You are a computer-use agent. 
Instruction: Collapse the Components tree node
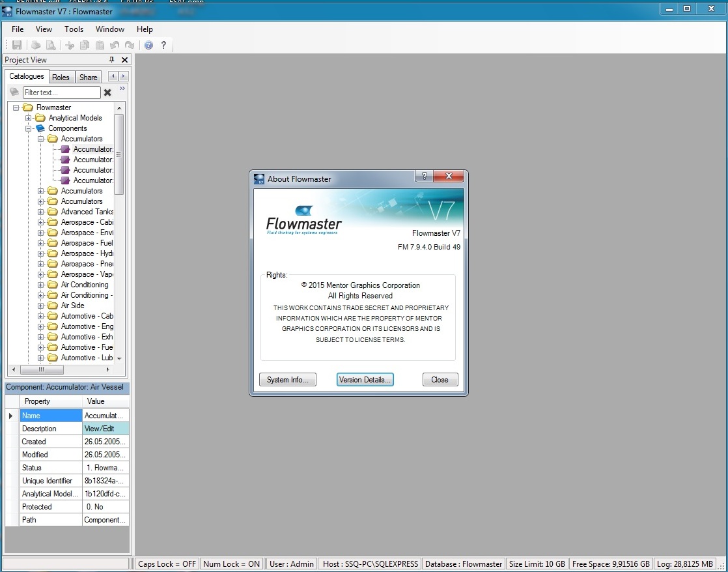[x=28, y=128]
